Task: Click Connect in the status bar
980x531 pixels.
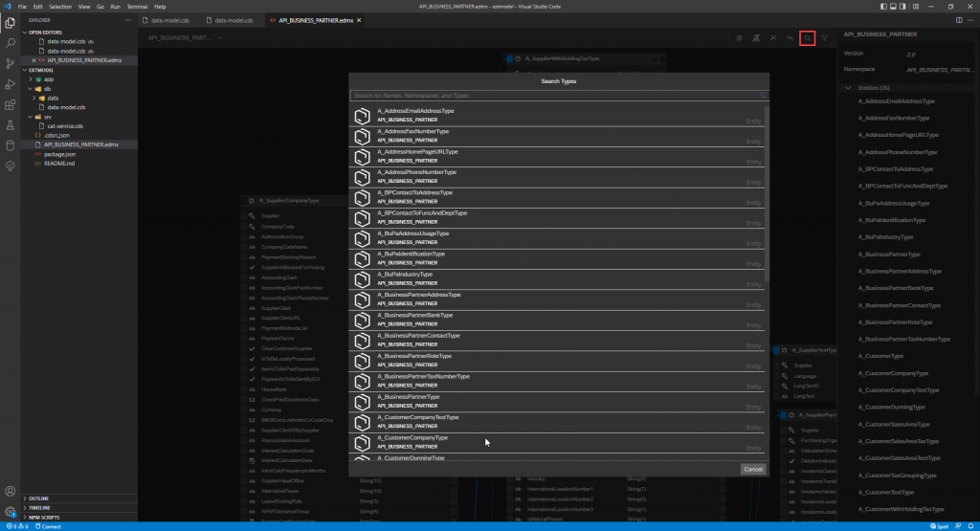Action: (x=48, y=526)
